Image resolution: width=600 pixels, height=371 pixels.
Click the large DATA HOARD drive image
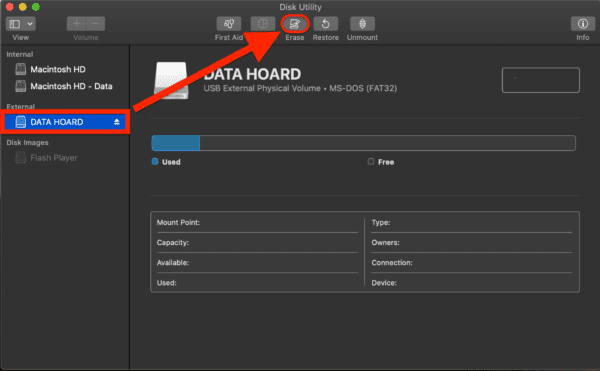tap(171, 80)
